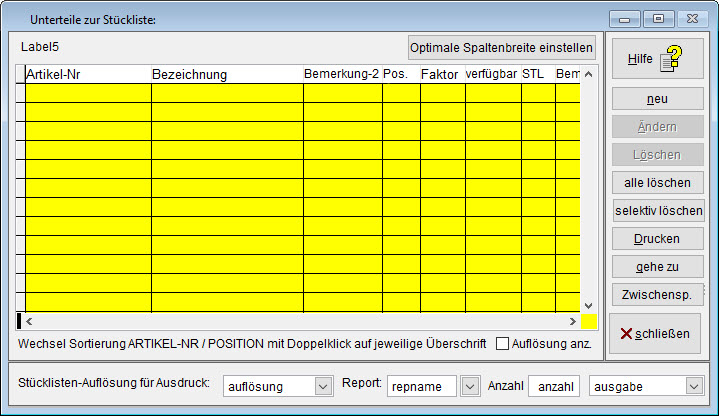719x416 pixels.
Task: Click the scroll-down arrow of the table
Action: pos(590,304)
